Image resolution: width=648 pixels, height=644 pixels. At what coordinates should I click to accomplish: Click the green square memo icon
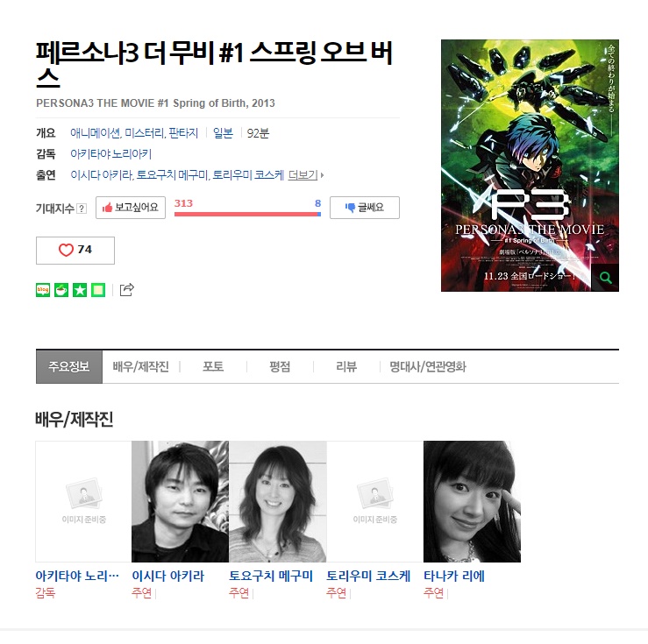click(x=98, y=290)
